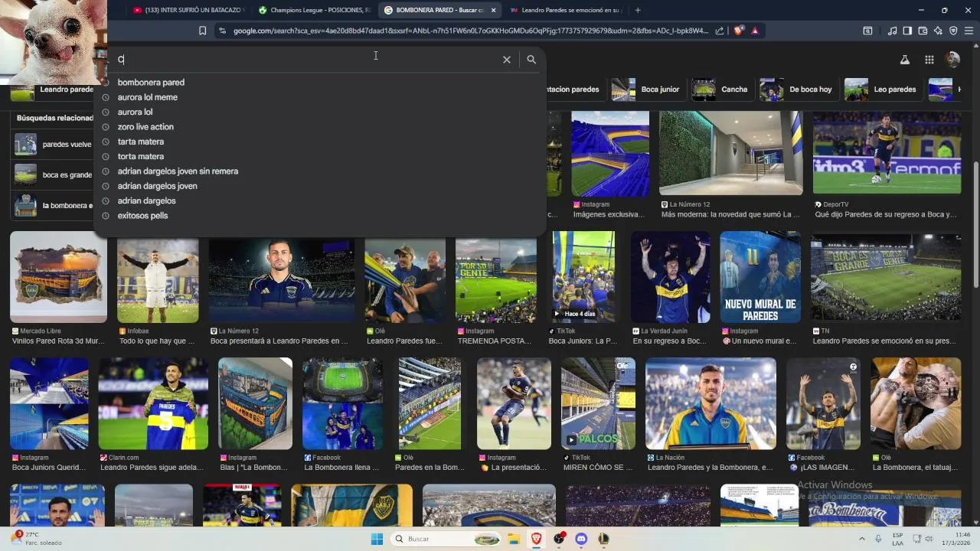This screenshot has height=551, width=980.
Task: Open the tab search icon in toolbar
Action: tap(867, 31)
